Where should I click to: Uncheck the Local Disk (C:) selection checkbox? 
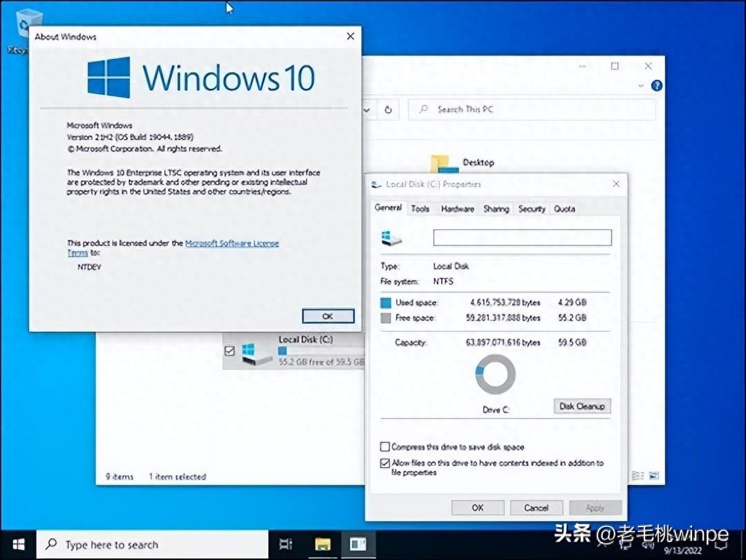coord(229,351)
